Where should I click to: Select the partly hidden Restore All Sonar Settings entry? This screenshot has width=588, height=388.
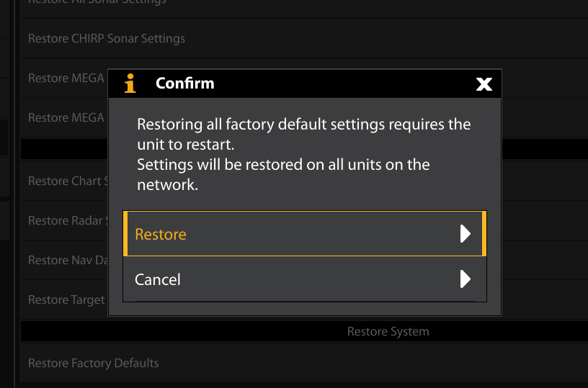point(97,2)
